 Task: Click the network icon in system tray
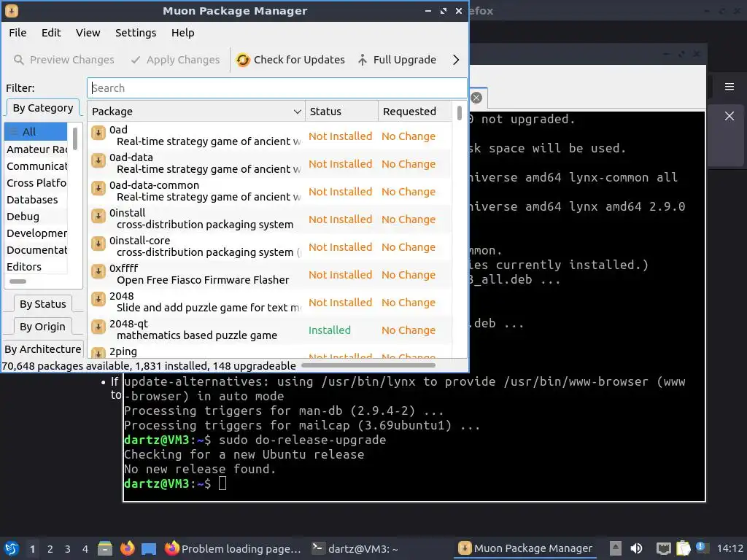click(x=663, y=548)
